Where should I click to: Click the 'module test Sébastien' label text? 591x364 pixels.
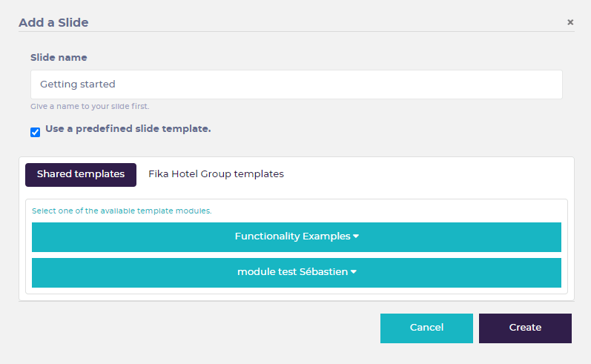pos(292,271)
